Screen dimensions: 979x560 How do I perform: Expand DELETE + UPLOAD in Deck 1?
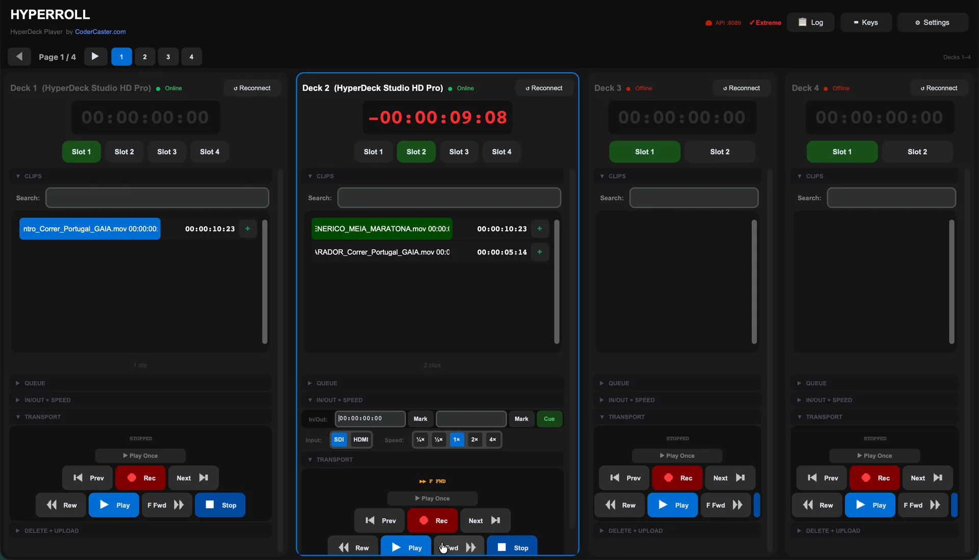click(x=141, y=531)
